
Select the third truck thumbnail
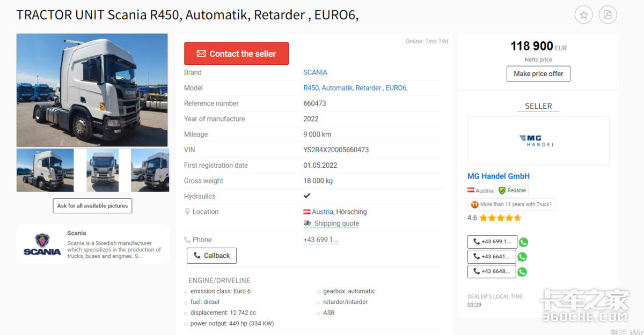click(x=150, y=170)
